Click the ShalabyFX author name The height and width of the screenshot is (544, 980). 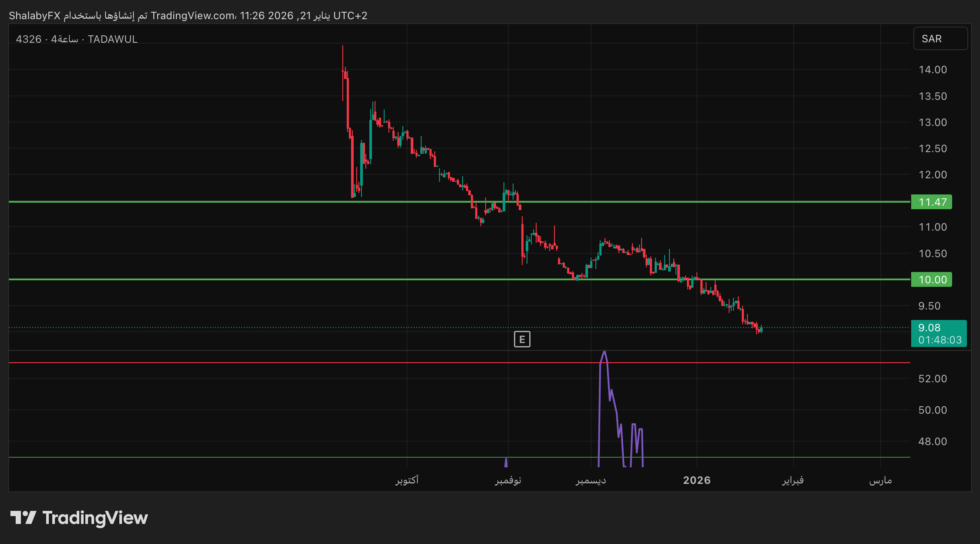click(x=34, y=16)
